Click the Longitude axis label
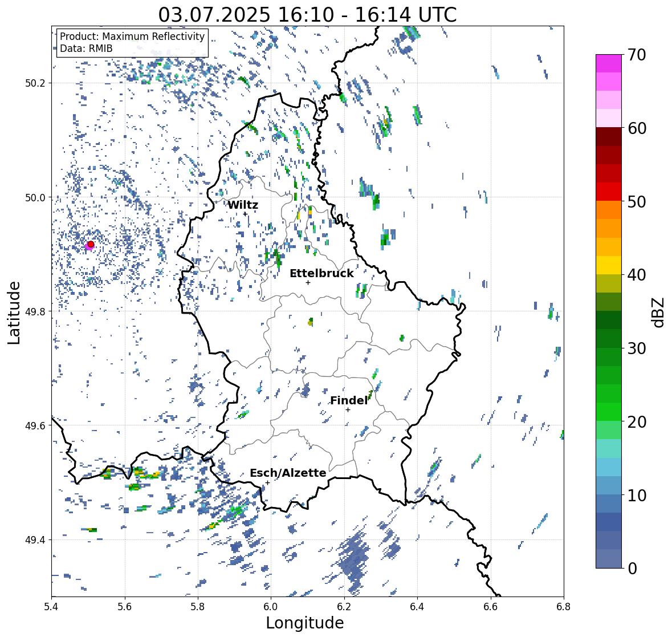 point(305,623)
